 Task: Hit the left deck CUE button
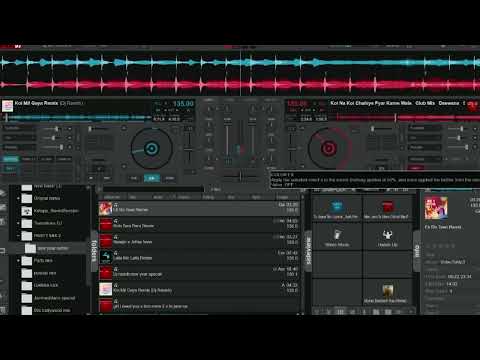pos(134,178)
